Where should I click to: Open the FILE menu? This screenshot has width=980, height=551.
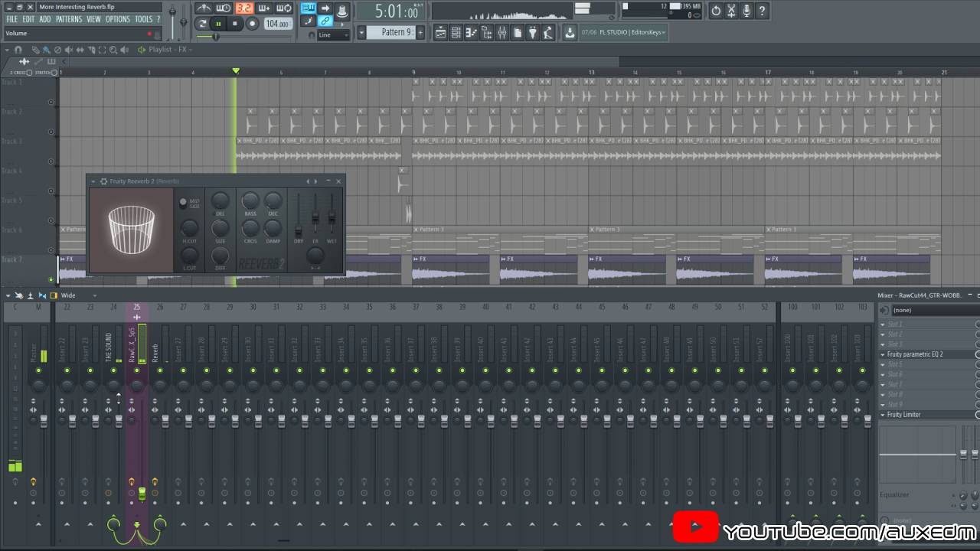coord(12,19)
